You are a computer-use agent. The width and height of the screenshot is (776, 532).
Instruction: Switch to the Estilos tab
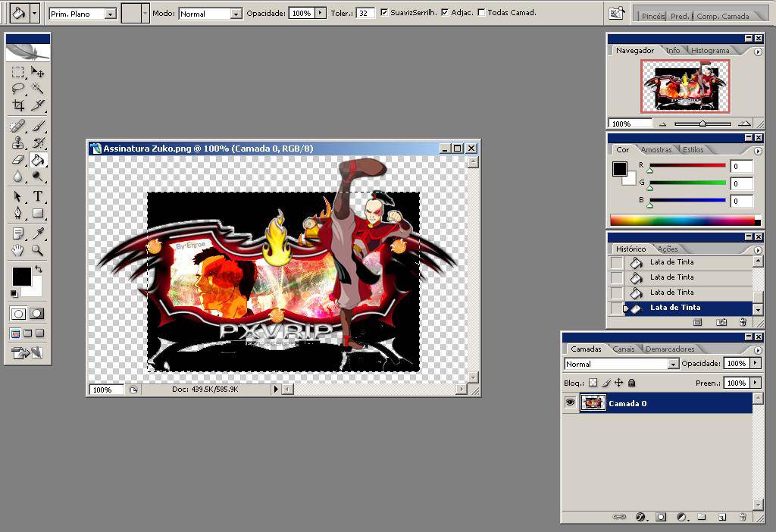[693, 149]
